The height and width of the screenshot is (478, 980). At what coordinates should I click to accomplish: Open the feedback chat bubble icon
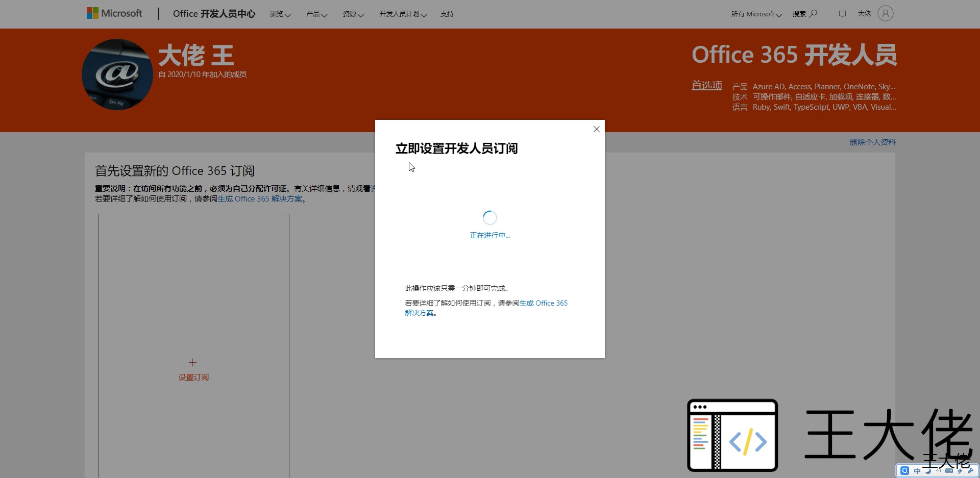pos(842,14)
